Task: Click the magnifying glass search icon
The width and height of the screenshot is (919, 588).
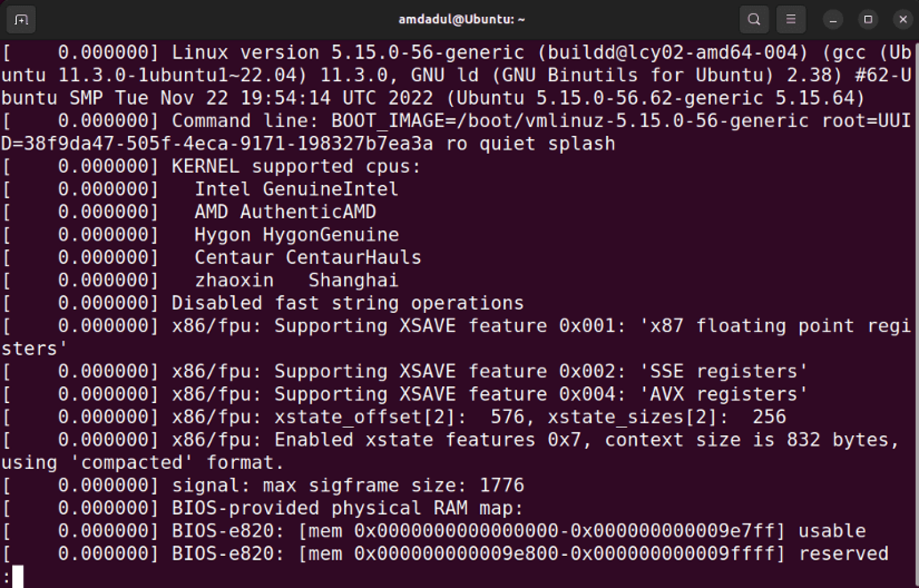Action: tap(754, 19)
